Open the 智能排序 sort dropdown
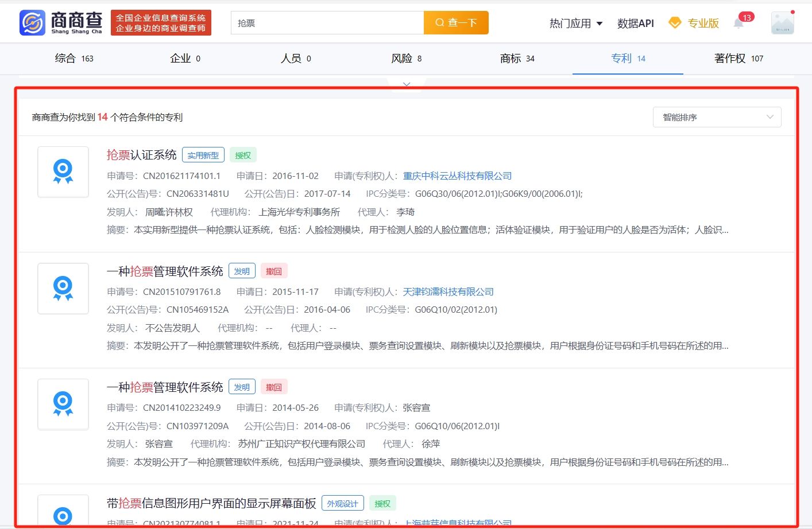Image resolution: width=812 pixels, height=529 pixels. point(717,117)
